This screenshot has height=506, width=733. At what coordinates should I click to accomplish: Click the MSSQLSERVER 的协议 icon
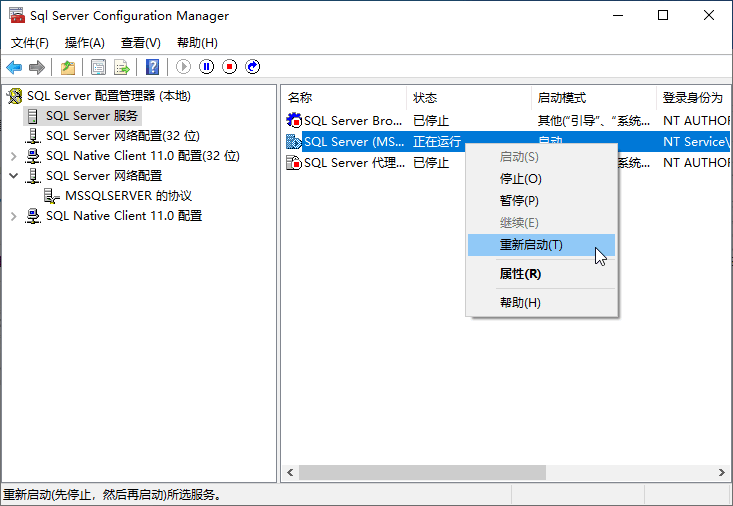coord(51,196)
